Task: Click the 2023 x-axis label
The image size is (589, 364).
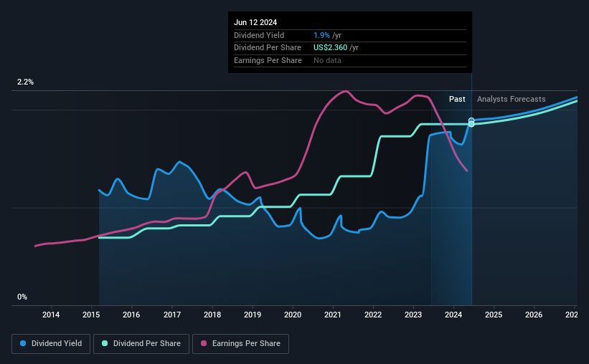Action: tap(413, 315)
